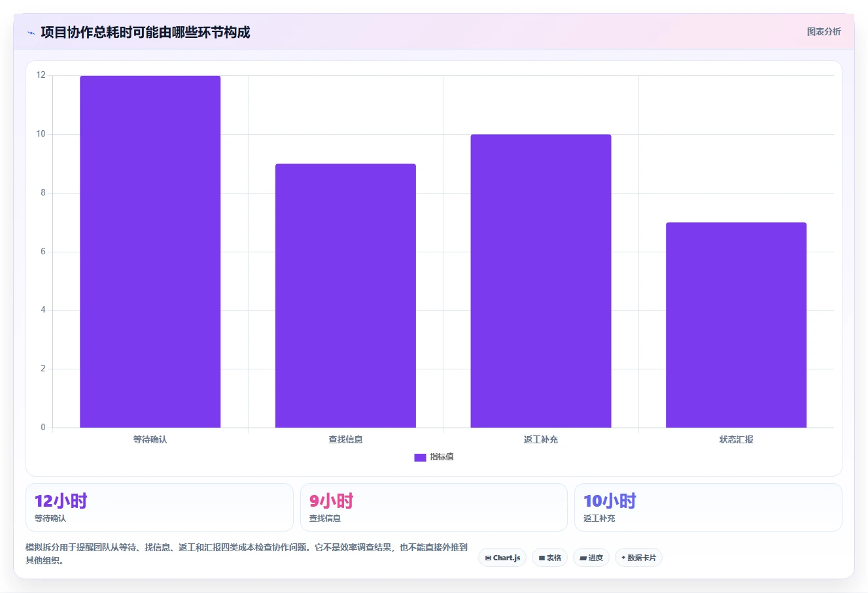
Task: Click the 状态汇报 bar in chart
Action: click(736, 325)
